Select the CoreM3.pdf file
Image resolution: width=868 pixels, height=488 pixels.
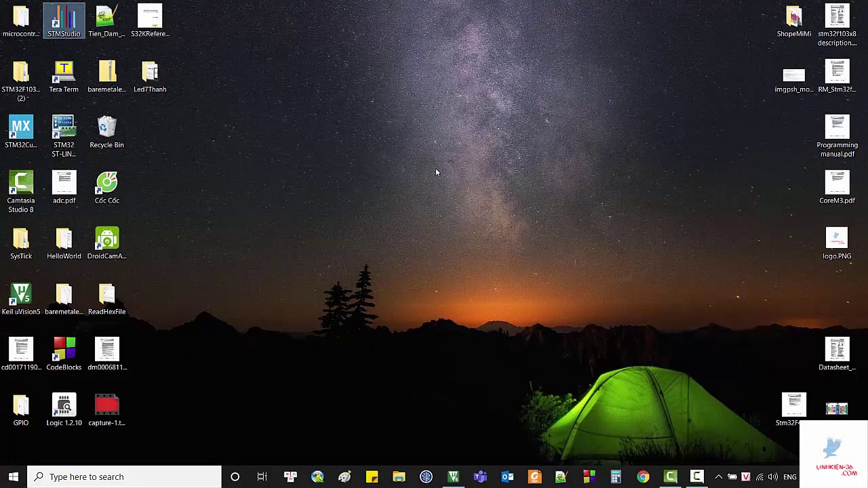pyautogui.click(x=837, y=188)
